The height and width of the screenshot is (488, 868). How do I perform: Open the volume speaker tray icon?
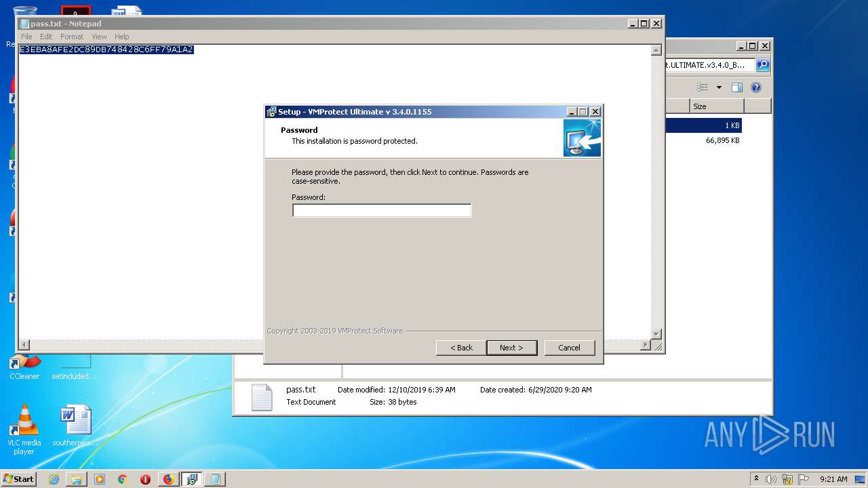(x=771, y=479)
